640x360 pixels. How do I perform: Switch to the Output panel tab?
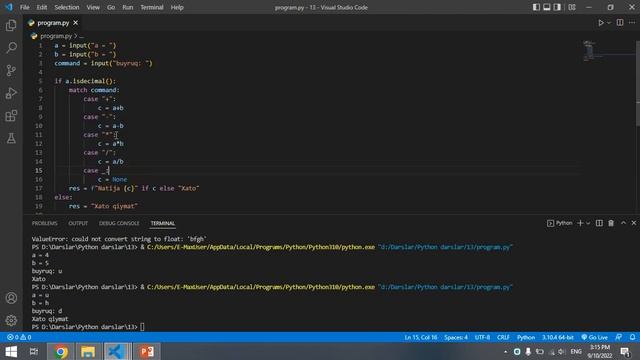pos(78,223)
